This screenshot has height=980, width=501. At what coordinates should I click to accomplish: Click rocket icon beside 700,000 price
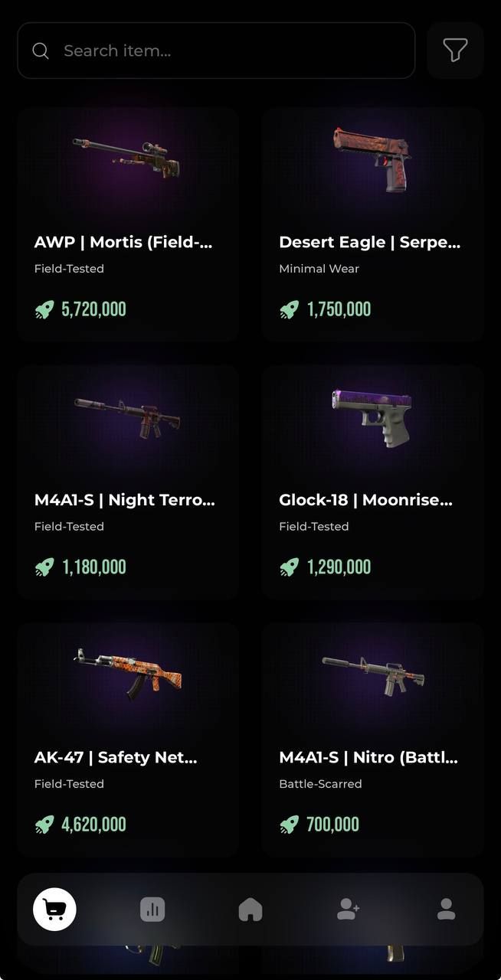click(289, 825)
